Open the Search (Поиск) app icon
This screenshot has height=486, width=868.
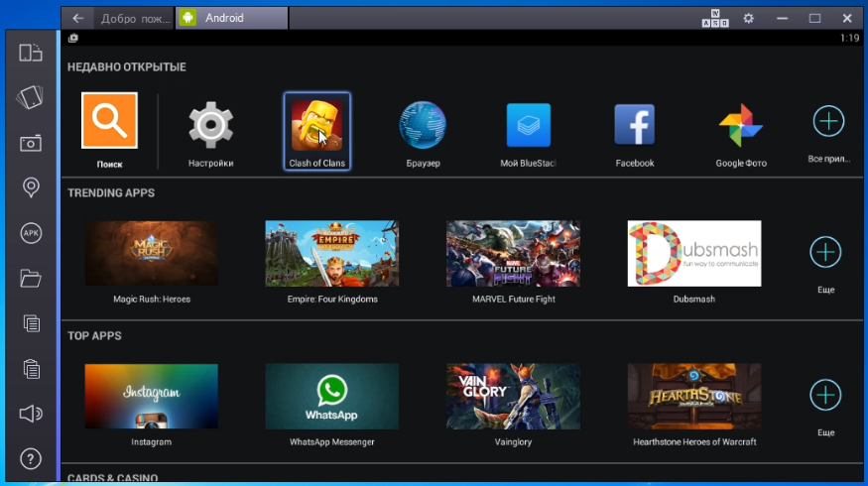pyautogui.click(x=109, y=121)
